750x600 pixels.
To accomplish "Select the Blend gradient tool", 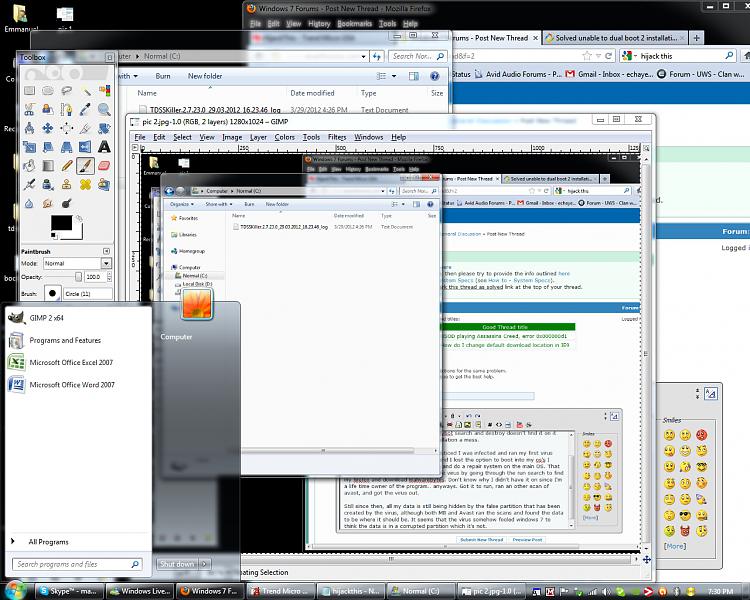I will (x=48, y=166).
